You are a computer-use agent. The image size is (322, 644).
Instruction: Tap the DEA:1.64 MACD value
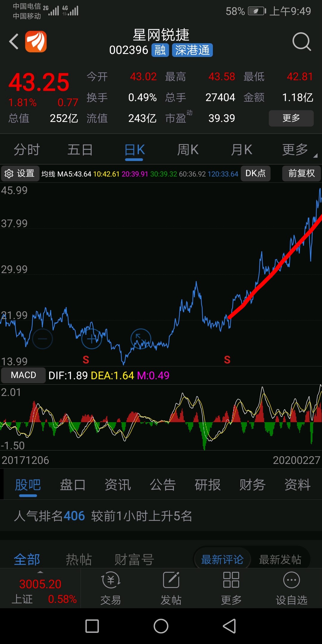[112, 375]
